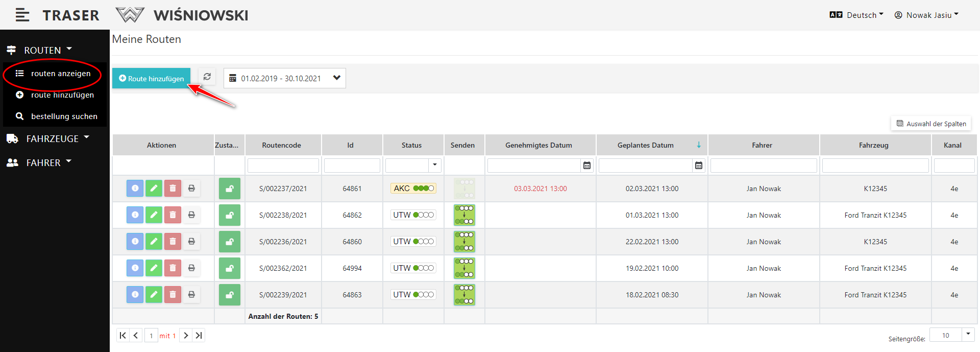Toggle the lock status for route S/002236/2021
Screen dimensions: 980x352
230,242
